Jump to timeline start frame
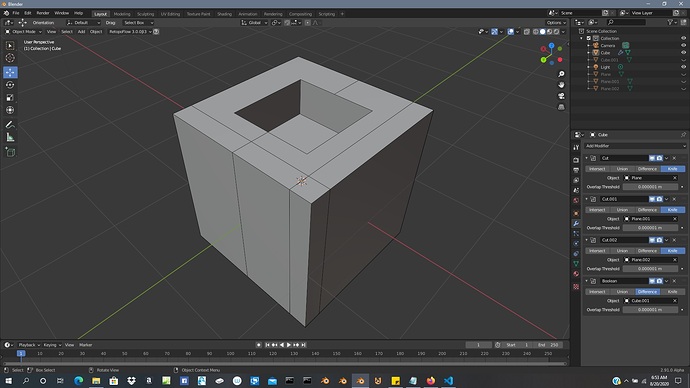The height and width of the screenshot is (388, 690). [267, 345]
